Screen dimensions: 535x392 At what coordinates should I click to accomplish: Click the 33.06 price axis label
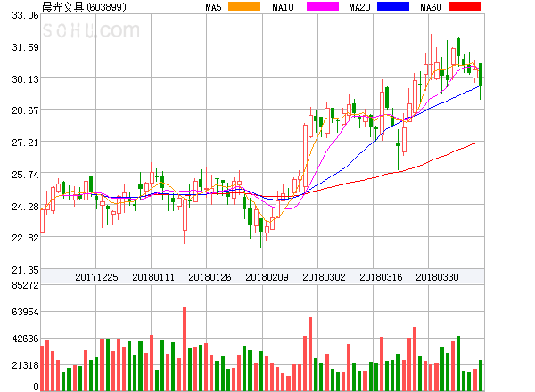[25, 15]
